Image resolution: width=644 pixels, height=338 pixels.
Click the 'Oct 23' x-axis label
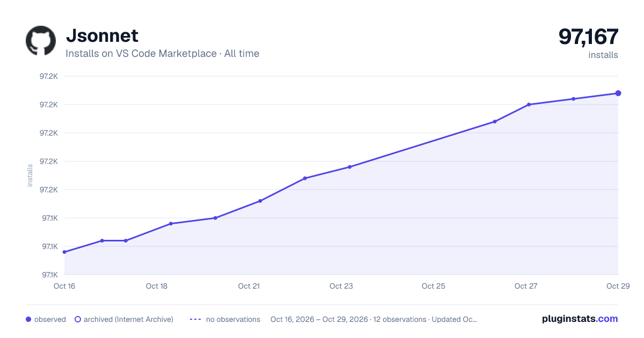point(341,286)
